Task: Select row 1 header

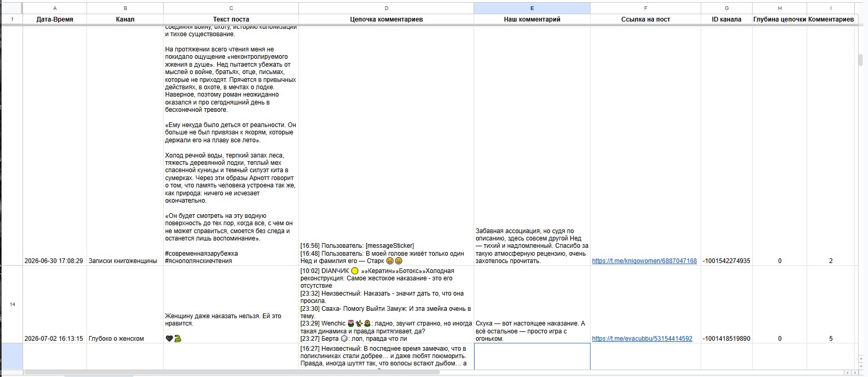Action: point(12,19)
